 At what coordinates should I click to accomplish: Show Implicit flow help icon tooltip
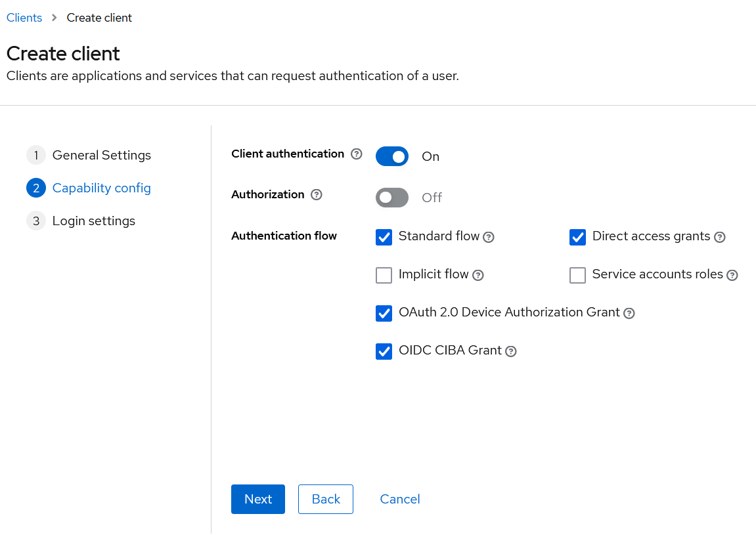point(478,276)
